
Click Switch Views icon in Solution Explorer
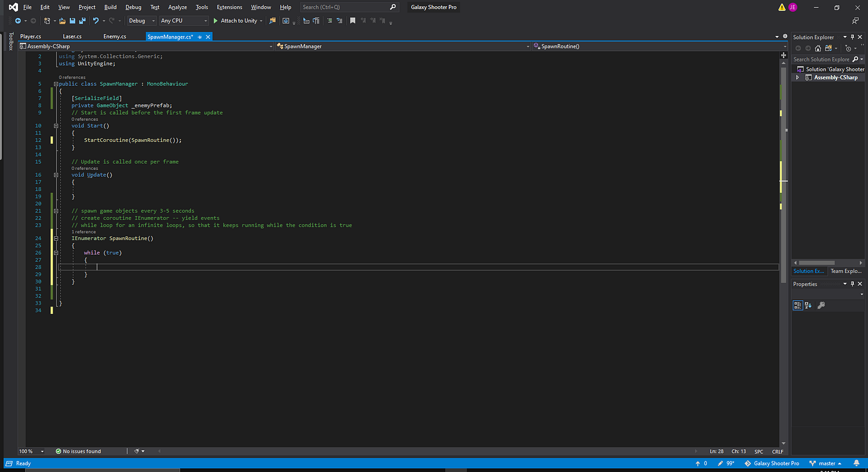pyautogui.click(x=828, y=48)
